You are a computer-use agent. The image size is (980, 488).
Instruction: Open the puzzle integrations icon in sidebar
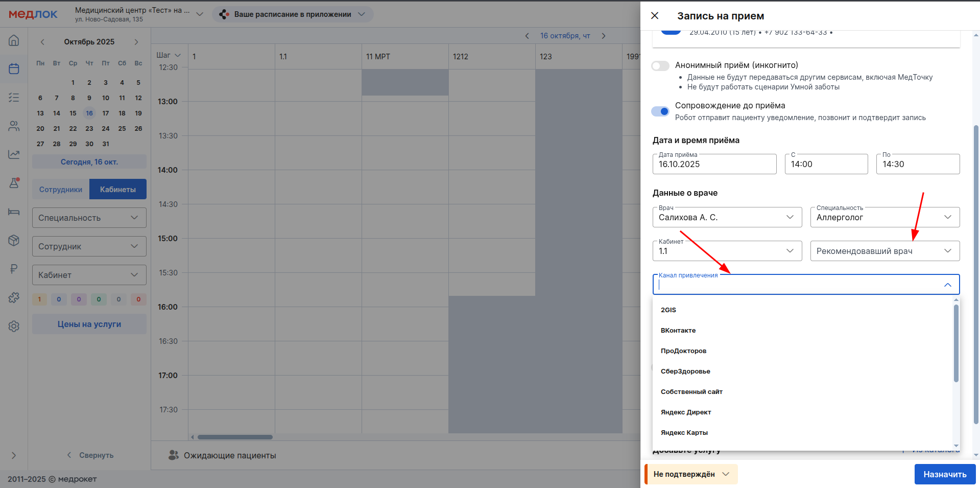14,297
